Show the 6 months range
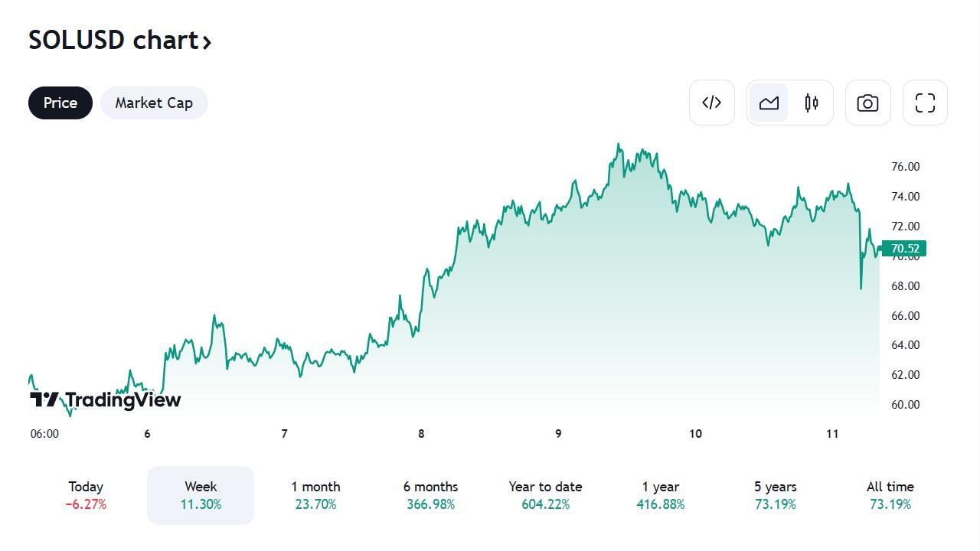 pos(430,495)
